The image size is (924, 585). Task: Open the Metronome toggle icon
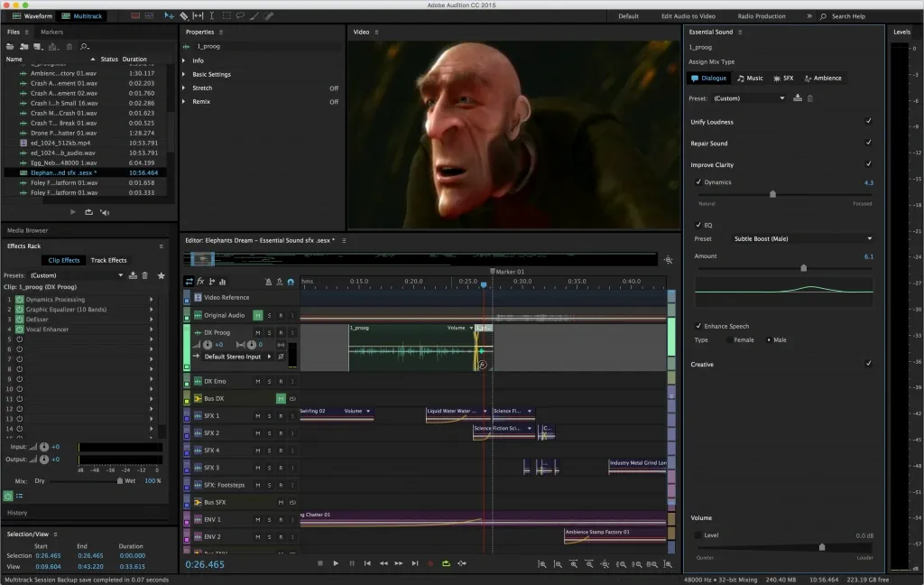point(268,282)
